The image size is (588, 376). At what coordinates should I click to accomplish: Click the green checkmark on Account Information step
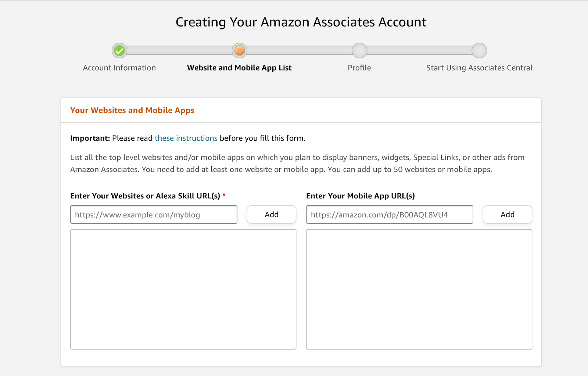119,51
